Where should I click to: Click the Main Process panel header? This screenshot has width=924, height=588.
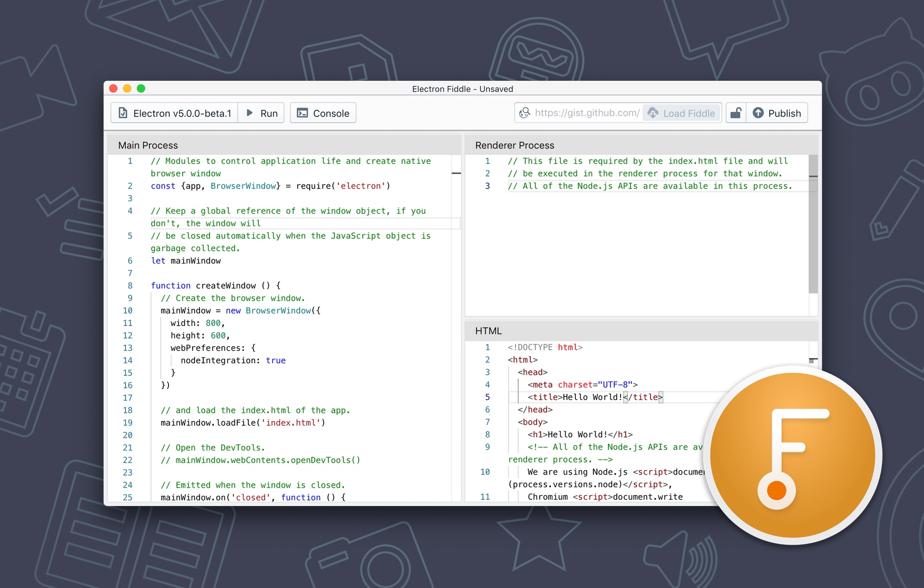point(148,145)
